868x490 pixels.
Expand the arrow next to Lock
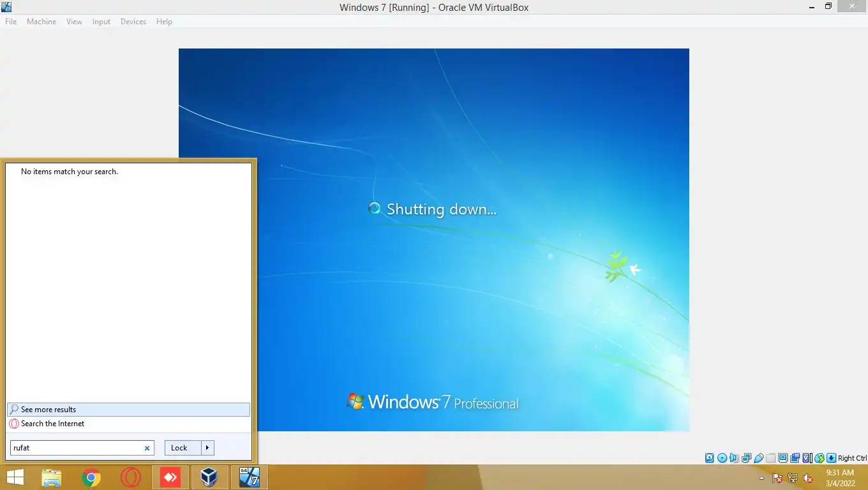coord(207,448)
